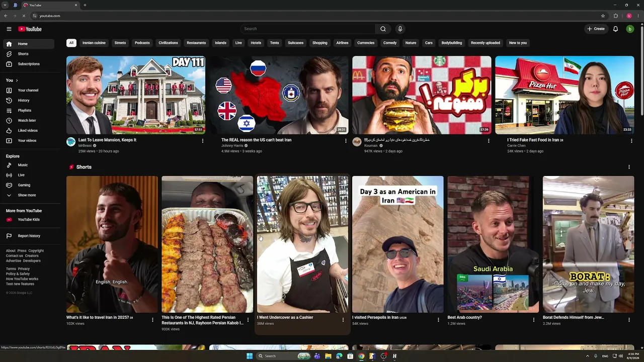This screenshot has width=644, height=362.
Task: Click the Windows taskbar search box
Action: 283,356
